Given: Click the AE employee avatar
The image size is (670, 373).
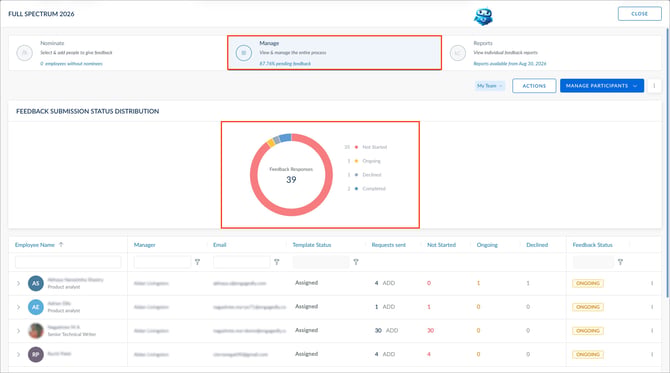Looking at the screenshot, I should (x=36, y=307).
